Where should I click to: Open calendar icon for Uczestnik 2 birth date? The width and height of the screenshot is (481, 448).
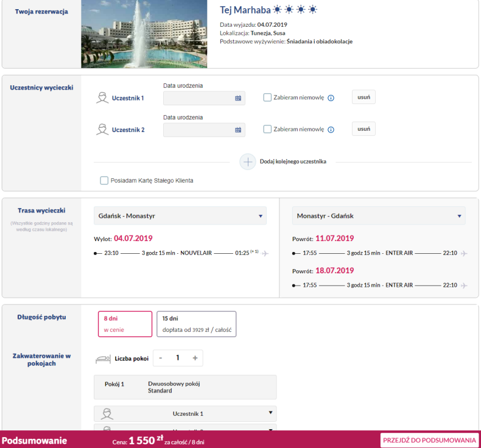pos(238,130)
